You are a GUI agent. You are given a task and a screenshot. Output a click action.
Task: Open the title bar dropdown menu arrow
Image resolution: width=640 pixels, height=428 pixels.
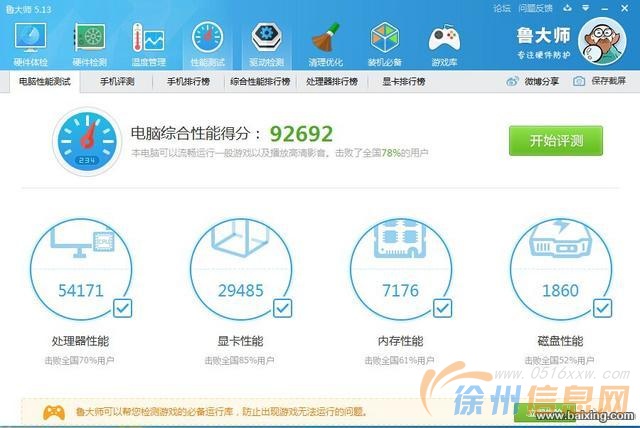(586, 8)
